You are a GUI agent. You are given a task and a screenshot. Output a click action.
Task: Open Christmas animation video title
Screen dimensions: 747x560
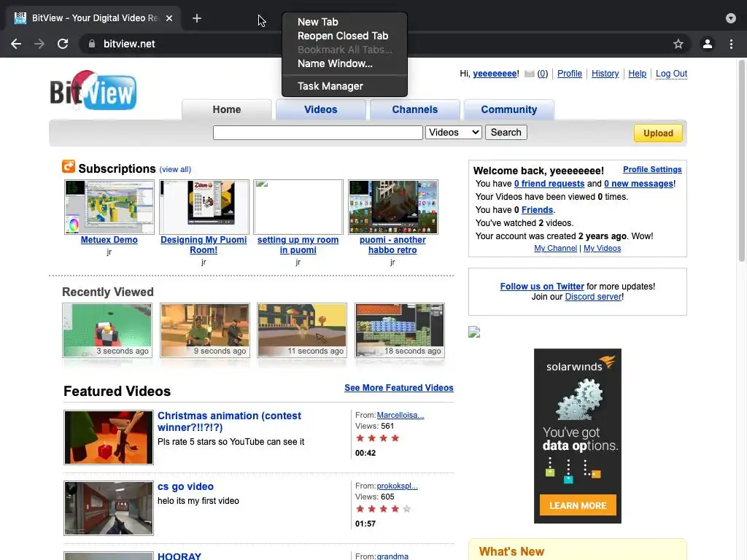(229, 421)
